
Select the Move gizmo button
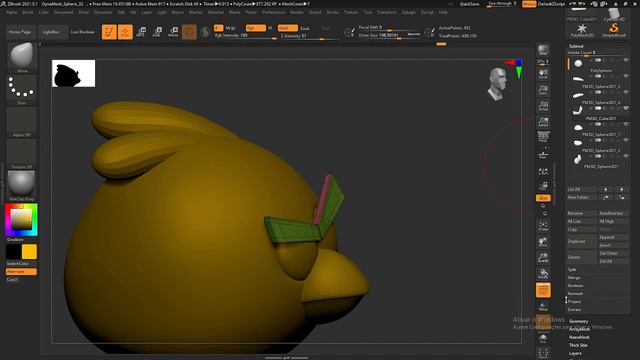[x=141, y=32]
